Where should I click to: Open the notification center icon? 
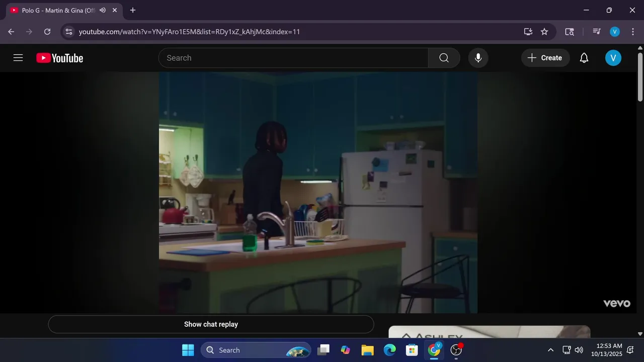(630, 350)
